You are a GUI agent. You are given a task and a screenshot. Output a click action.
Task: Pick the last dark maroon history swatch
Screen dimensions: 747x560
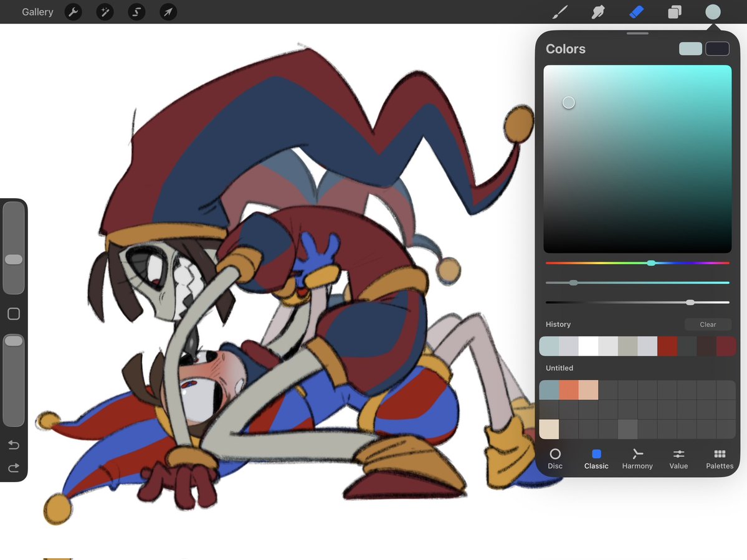(726, 346)
